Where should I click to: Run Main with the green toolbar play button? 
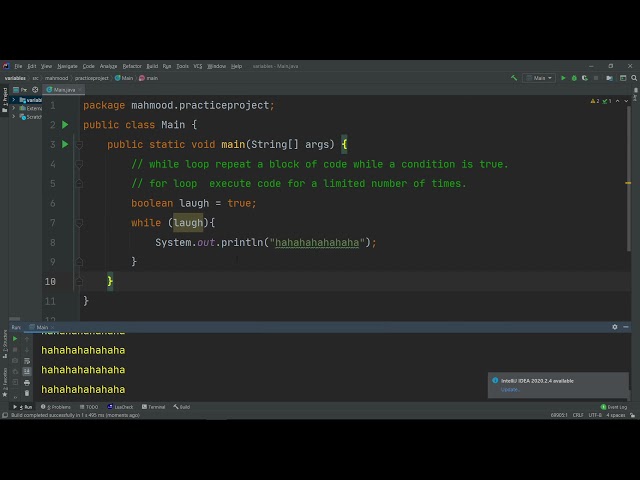[563, 78]
